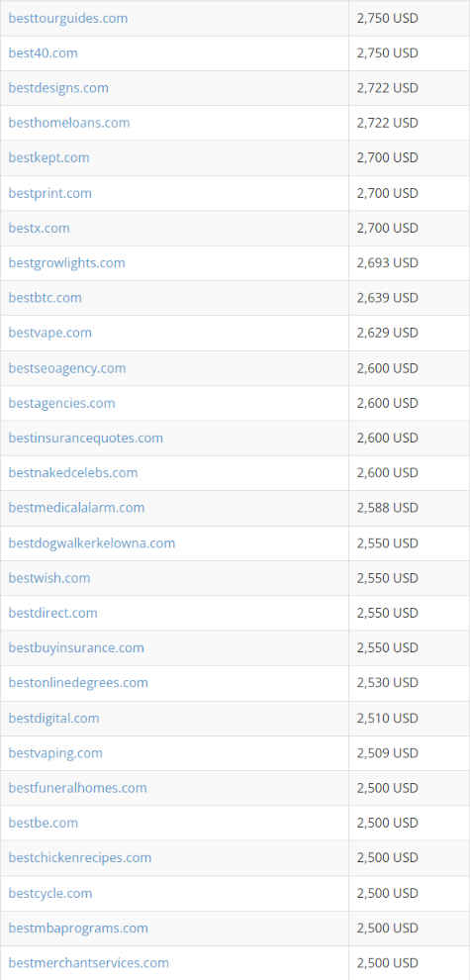Open bestdogwalkerkelowna.com listing
The height and width of the screenshot is (980, 470).
tap(92, 543)
